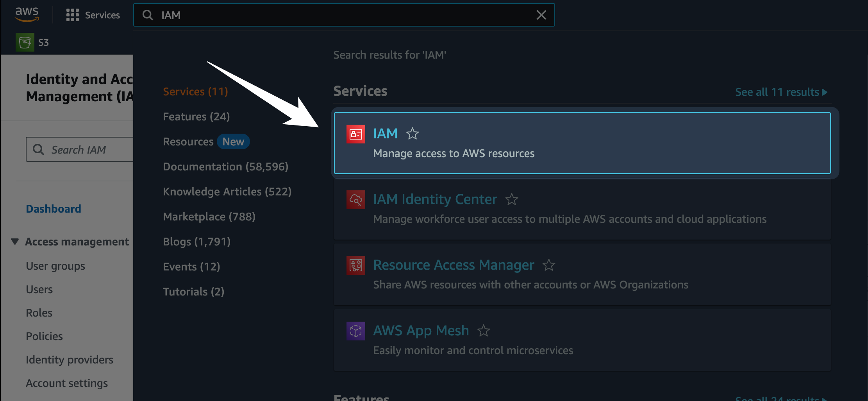
Task: Click the S3 bucket shortcut icon
Action: (x=25, y=42)
